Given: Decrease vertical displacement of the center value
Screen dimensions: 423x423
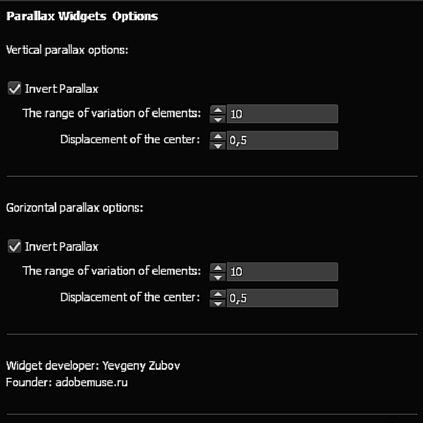Looking at the screenshot, I should (x=218, y=145).
